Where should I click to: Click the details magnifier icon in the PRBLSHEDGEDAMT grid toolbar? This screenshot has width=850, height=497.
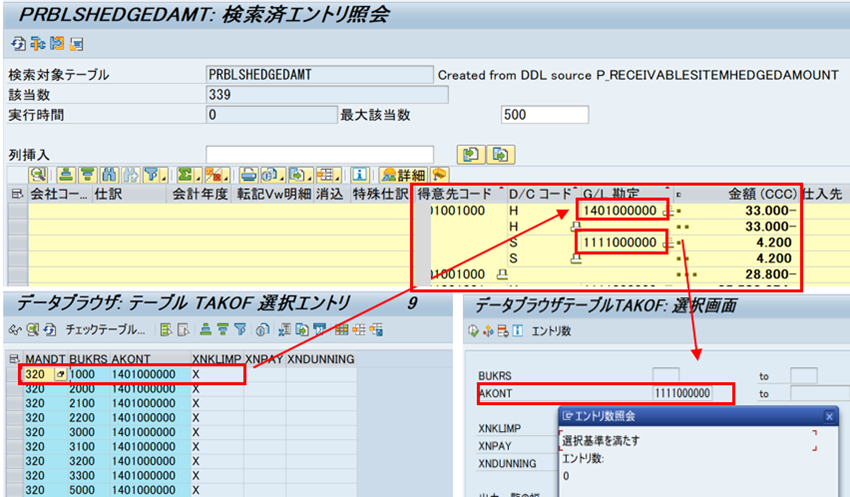coord(38,175)
